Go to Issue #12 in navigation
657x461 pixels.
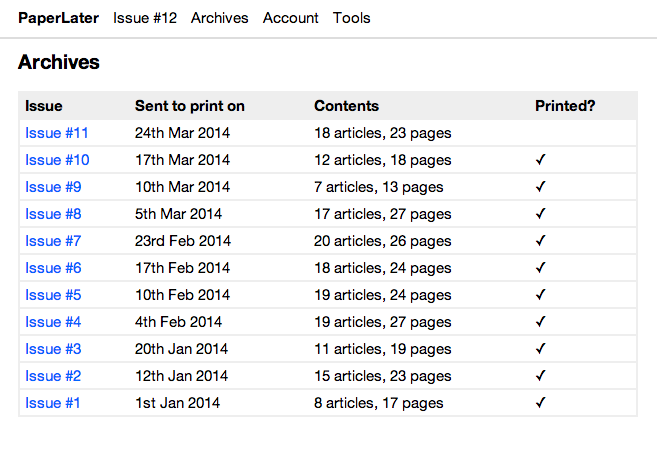[x=145, y=18]
